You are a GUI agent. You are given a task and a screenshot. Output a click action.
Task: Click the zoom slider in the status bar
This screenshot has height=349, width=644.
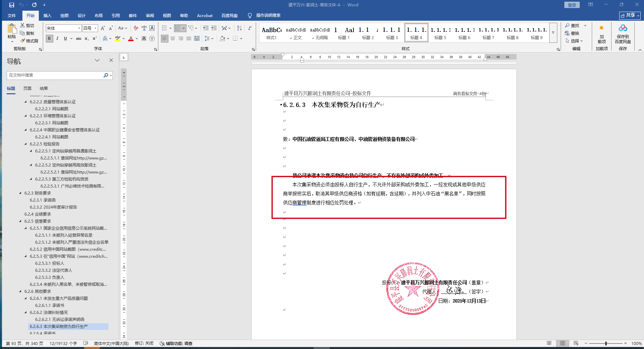[606, 343]
